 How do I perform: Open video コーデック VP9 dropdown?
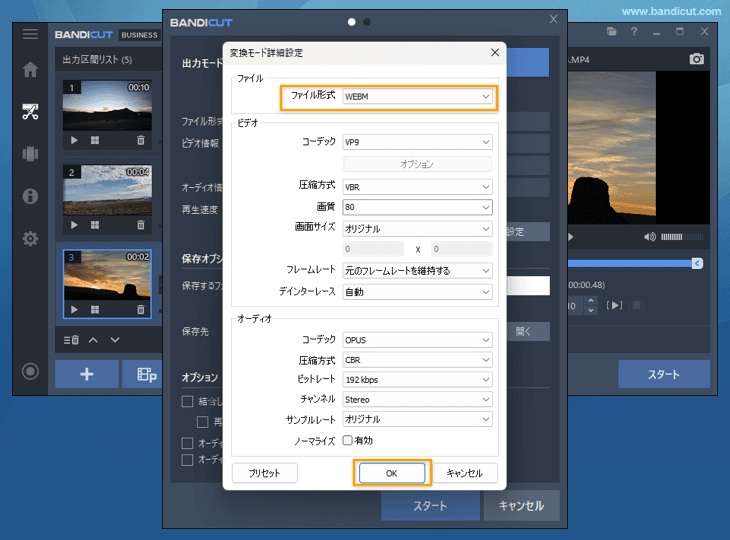coord(417,142)
